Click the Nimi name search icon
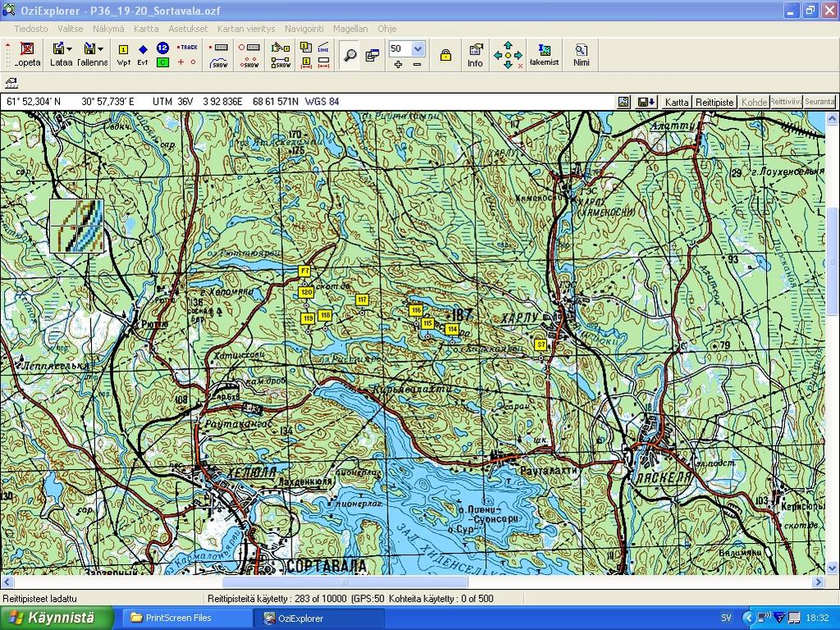 tap(581, 54)
